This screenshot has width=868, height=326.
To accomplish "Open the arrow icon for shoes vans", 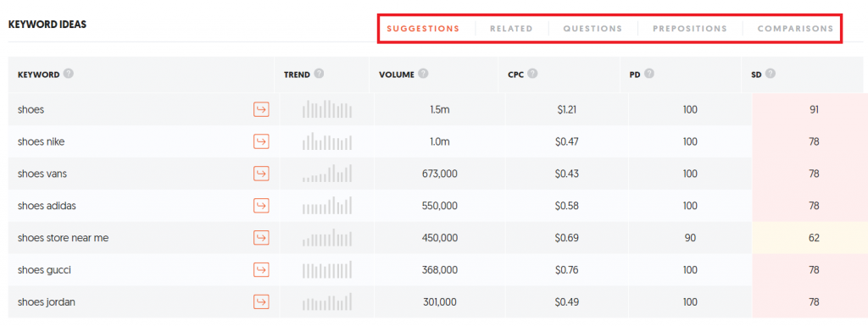I will [261, 174].
